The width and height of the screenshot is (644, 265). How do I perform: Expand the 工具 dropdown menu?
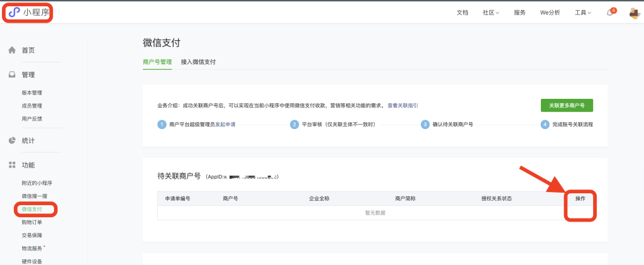click(x=582, y=13)
